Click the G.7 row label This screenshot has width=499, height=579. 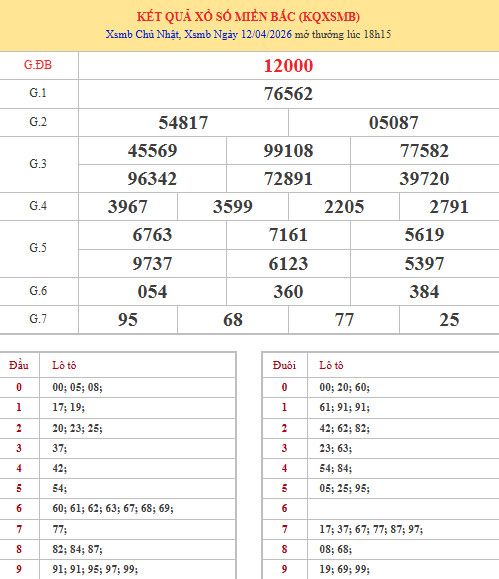[38, 318]
